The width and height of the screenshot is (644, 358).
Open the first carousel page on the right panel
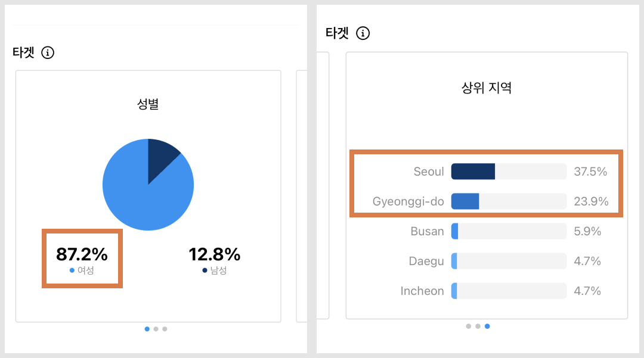(x=468, y=326)
